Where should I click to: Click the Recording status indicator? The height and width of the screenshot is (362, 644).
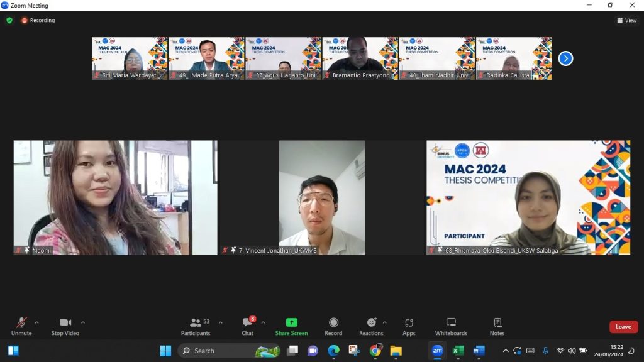(x=38, y=20)
